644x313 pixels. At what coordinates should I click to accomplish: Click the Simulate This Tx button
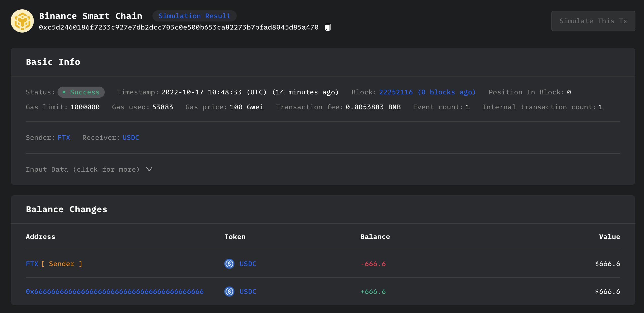[593, 21]
